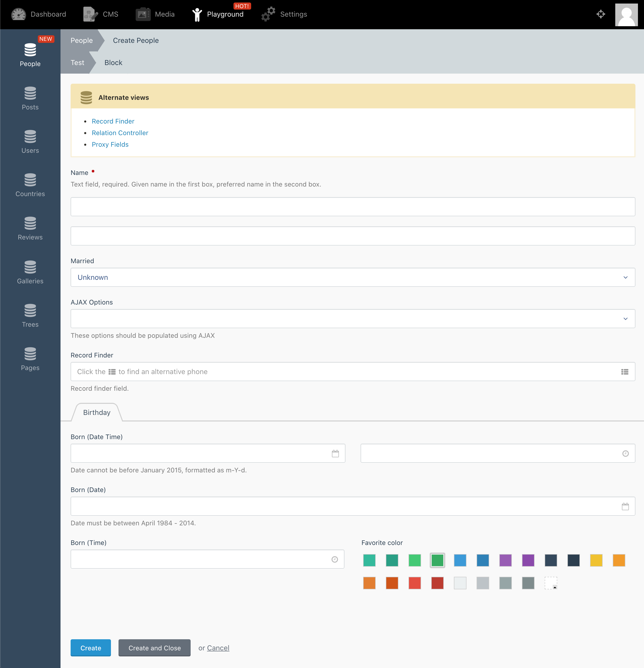The width and height of the screenshot is (644, 668).
Task: Click the first Name text field
Action: pos(353,206)
